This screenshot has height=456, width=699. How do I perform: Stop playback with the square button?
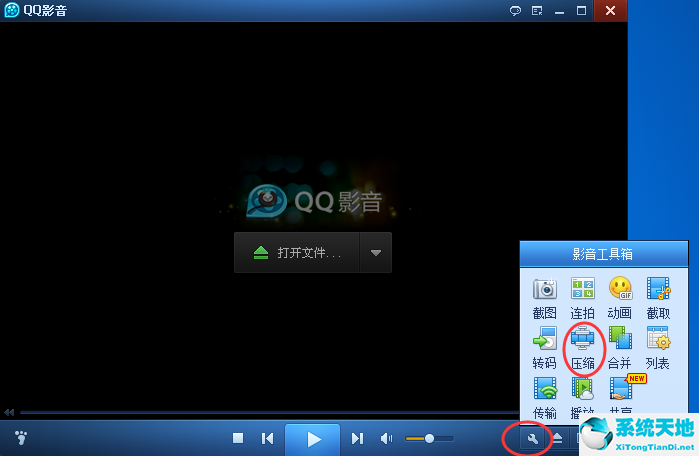tap(238, 438)
